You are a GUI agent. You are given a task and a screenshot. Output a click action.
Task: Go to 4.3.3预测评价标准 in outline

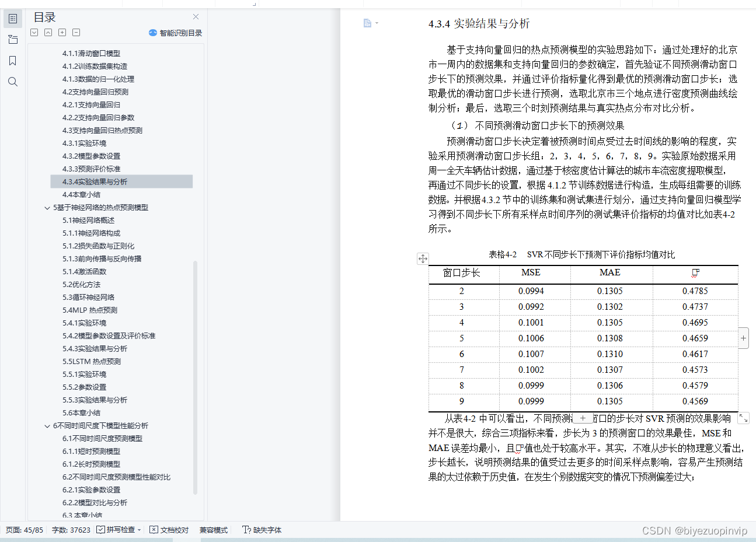pyautogui.click(x=91, y=169)
